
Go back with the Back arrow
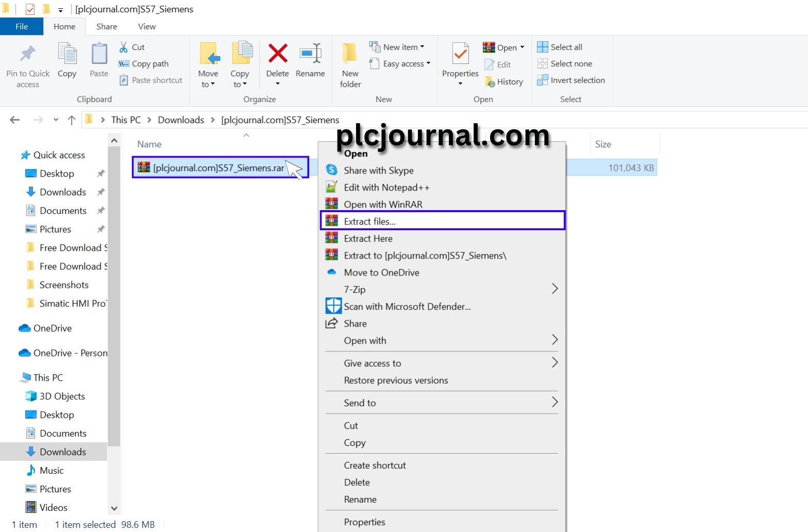[15, 119]
